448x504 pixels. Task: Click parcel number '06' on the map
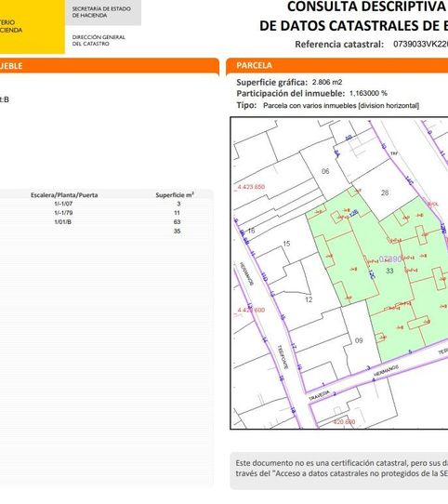coord(325,171)
